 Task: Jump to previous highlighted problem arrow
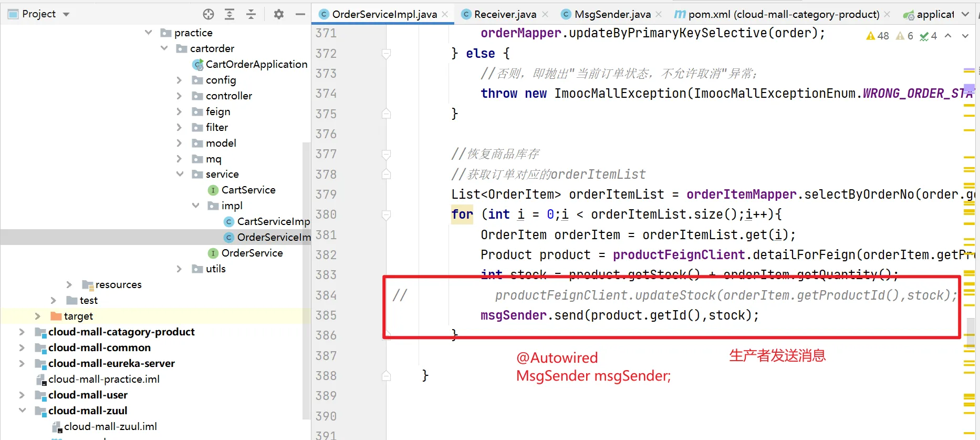(x=948, y=36)
